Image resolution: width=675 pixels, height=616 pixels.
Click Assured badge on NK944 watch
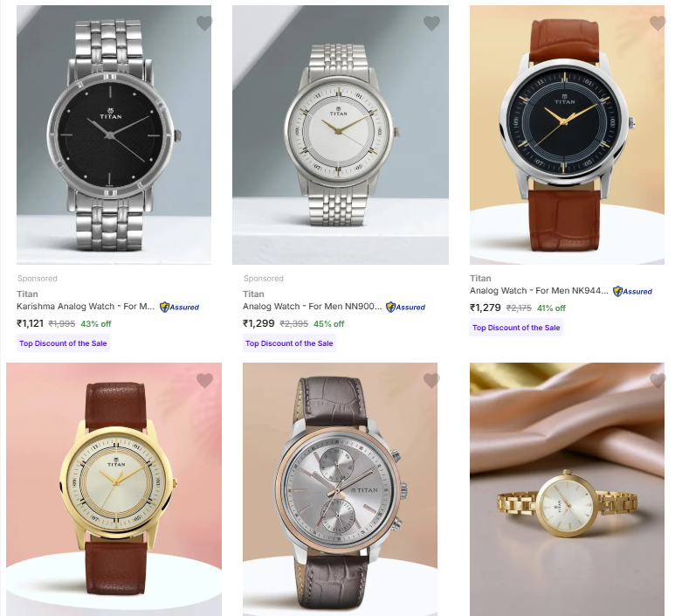tap(632, 292)
